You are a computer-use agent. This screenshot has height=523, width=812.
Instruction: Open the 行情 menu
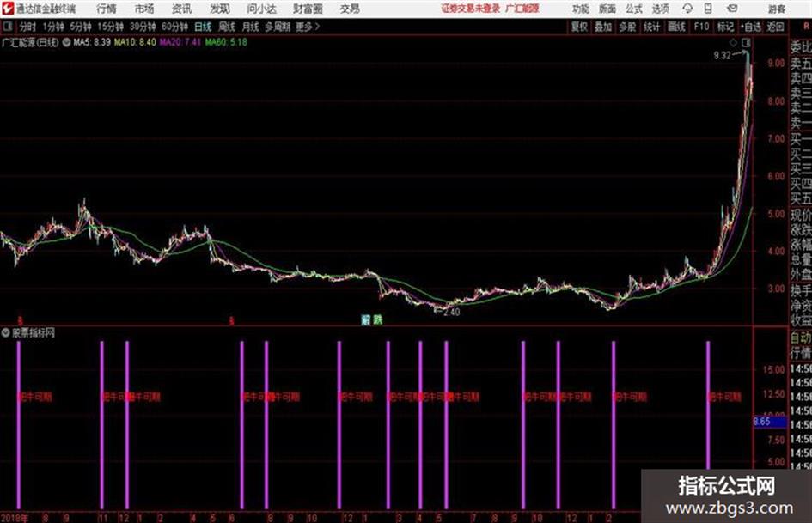(x=107, y=9)
